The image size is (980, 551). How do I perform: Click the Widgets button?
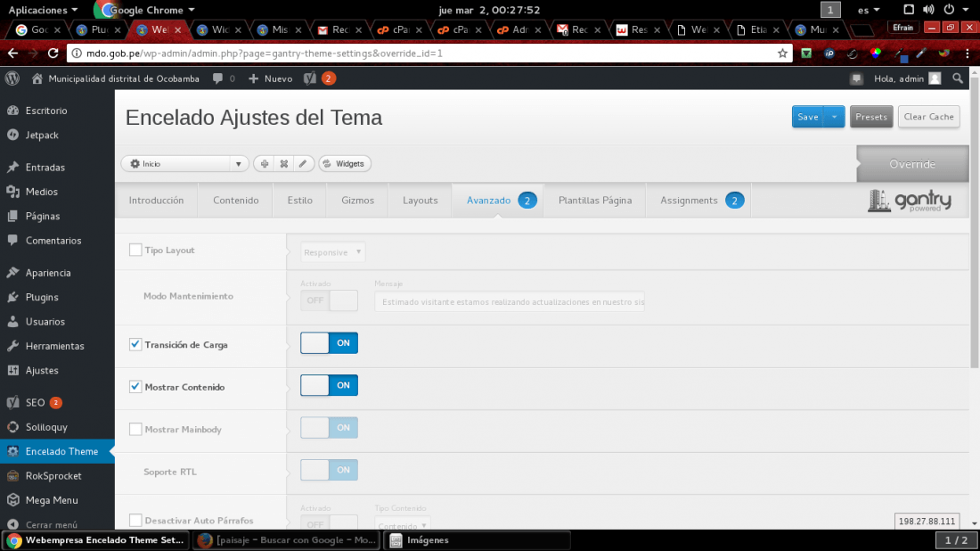[345, 164]
